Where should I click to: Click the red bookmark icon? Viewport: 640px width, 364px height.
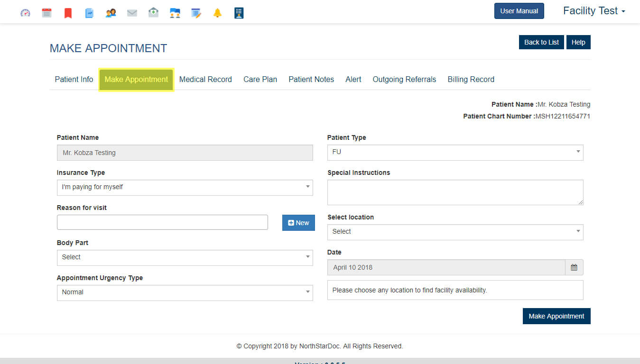point(68,13)
